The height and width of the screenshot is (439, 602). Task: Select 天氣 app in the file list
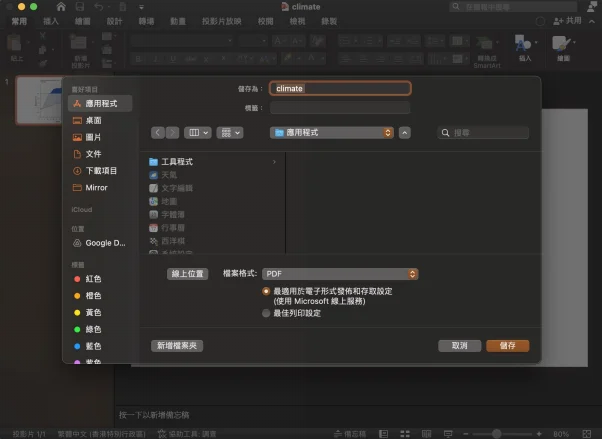point(163,175)
